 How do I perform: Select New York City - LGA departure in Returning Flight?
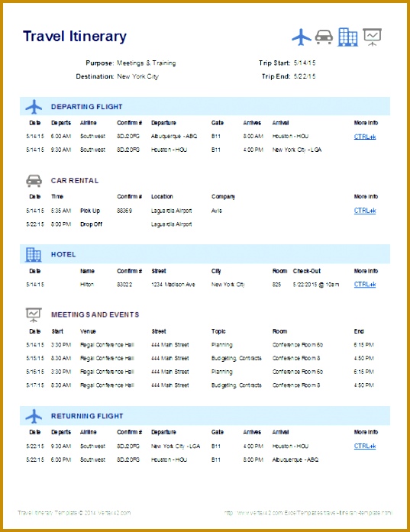(176, 447)
